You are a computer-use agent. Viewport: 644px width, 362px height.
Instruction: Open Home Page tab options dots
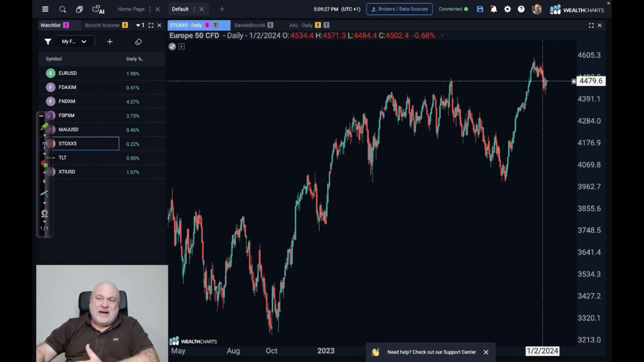[x=150, y=9]
